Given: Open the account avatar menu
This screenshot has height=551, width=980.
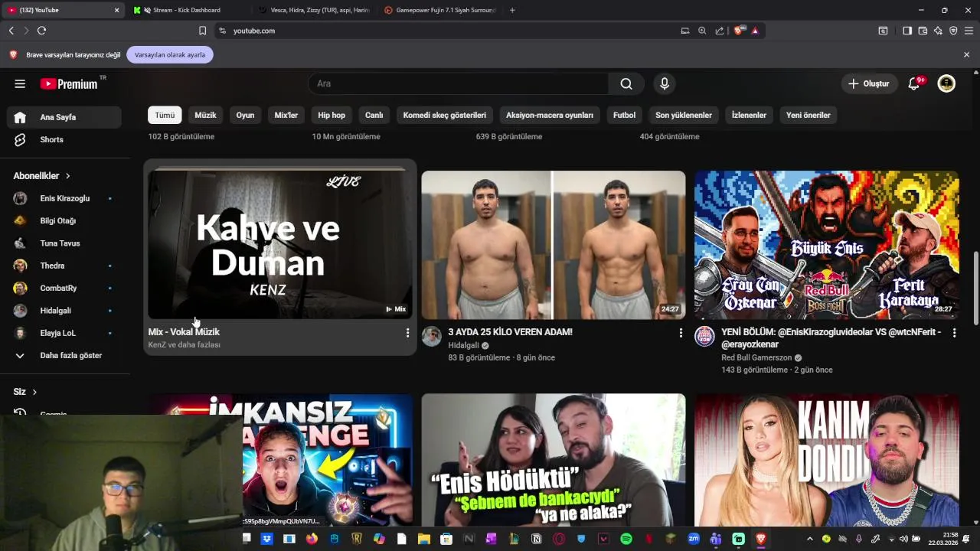Looking at the screenshot, I should [x=946, y=83].
